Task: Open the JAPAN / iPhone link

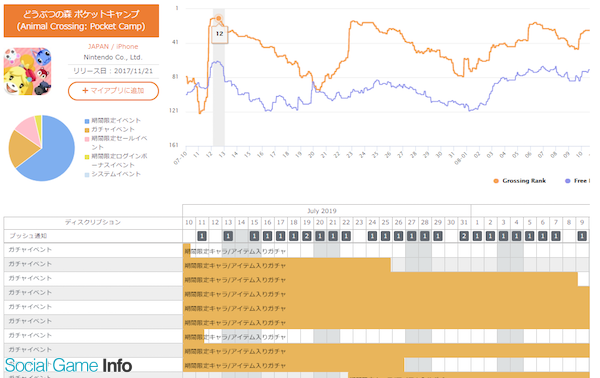Action: (x=113, y=46)
